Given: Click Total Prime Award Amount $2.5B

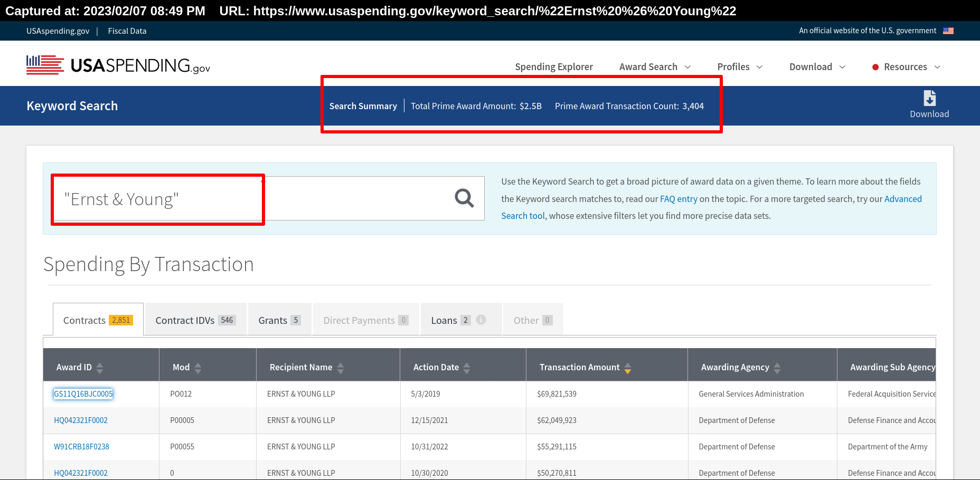Looking at the screenshot, I should (x=476, y=106).
